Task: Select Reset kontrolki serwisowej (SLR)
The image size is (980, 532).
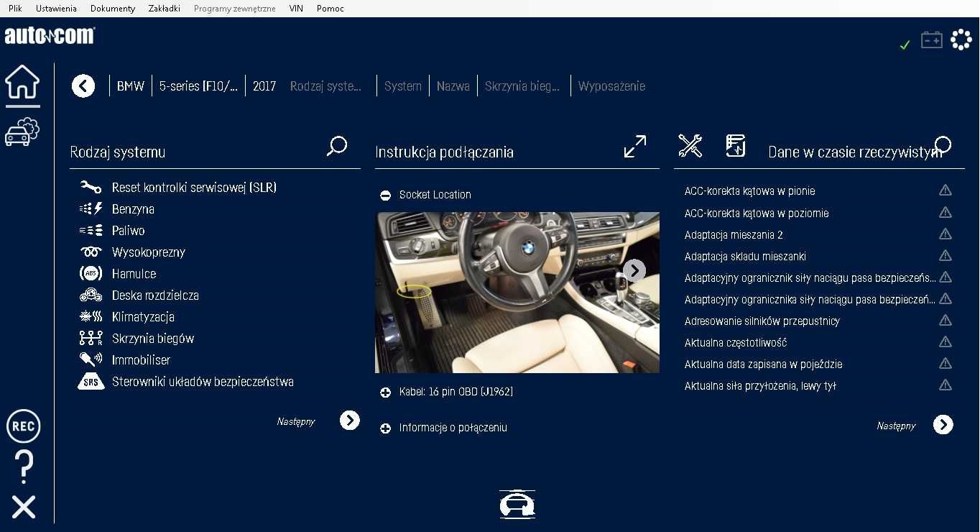Action: [194, 188]
